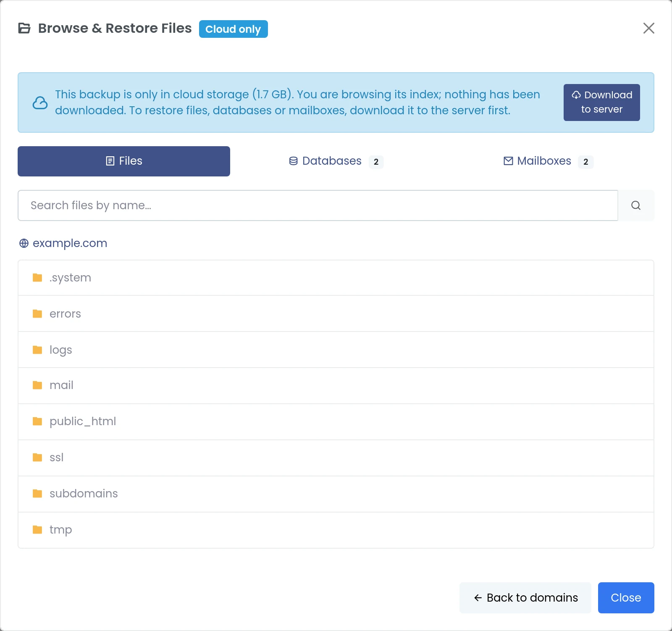This screenshot has width=672, height=631.
Task: Click the blue Close button
Action: [x=626, y=598]
